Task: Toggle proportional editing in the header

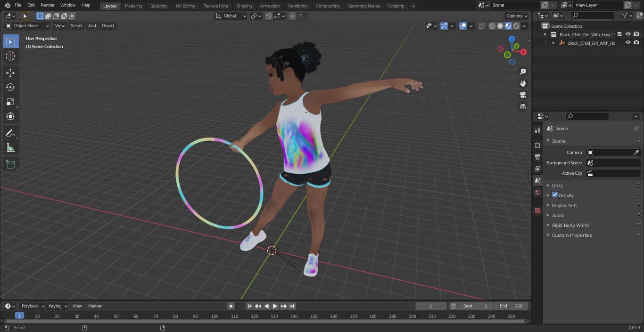Action: 292,16
